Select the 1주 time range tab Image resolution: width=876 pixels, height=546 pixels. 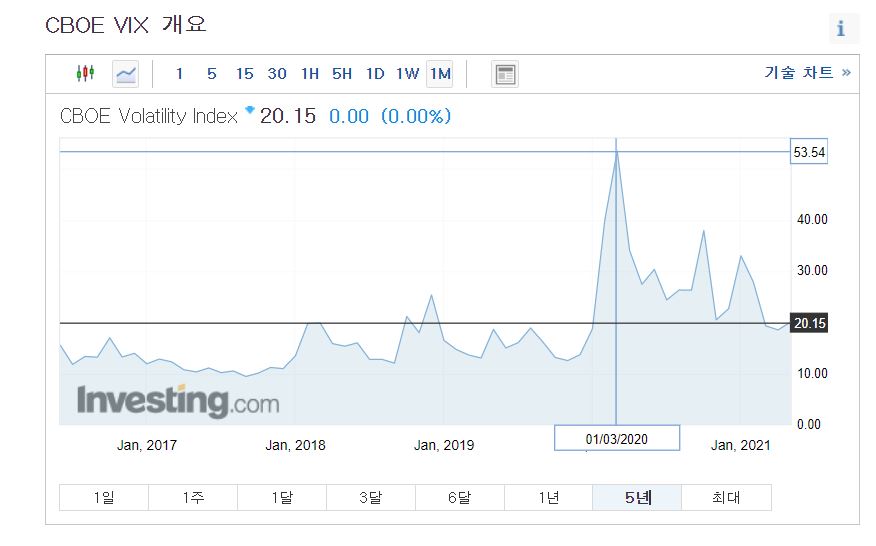coord(193,497)
